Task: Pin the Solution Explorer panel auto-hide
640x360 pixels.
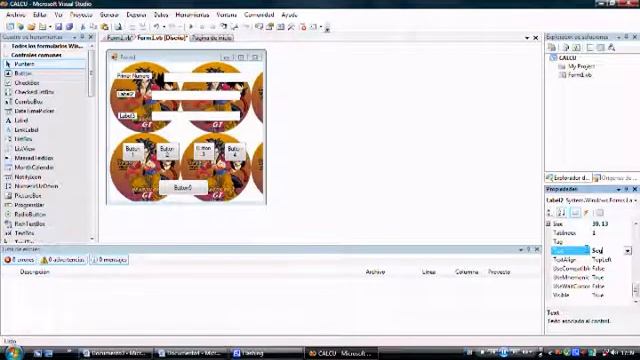Action: pos(627,37)
